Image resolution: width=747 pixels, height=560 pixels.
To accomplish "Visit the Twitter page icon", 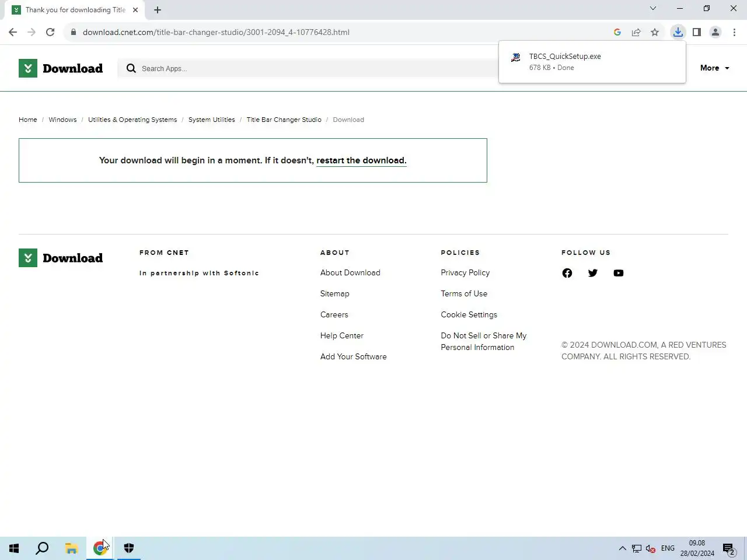I will click(593, 273).
